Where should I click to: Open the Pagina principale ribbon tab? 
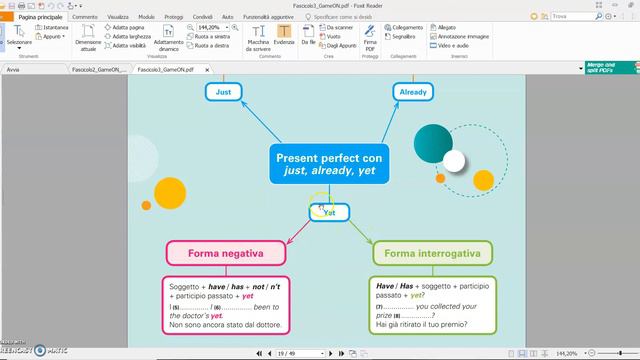(x=40, y=17)
